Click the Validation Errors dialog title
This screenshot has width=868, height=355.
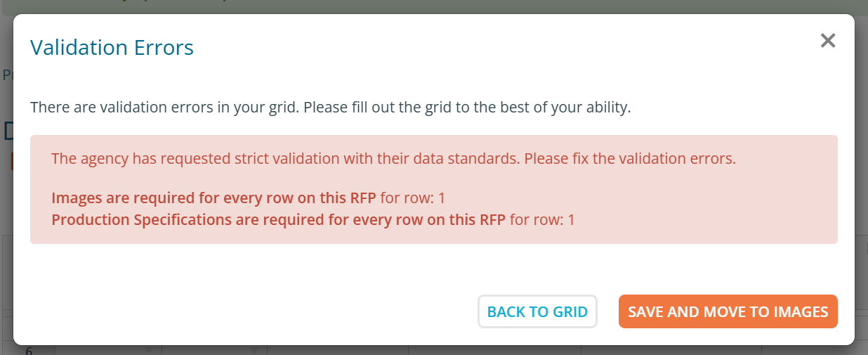point(112,48)
